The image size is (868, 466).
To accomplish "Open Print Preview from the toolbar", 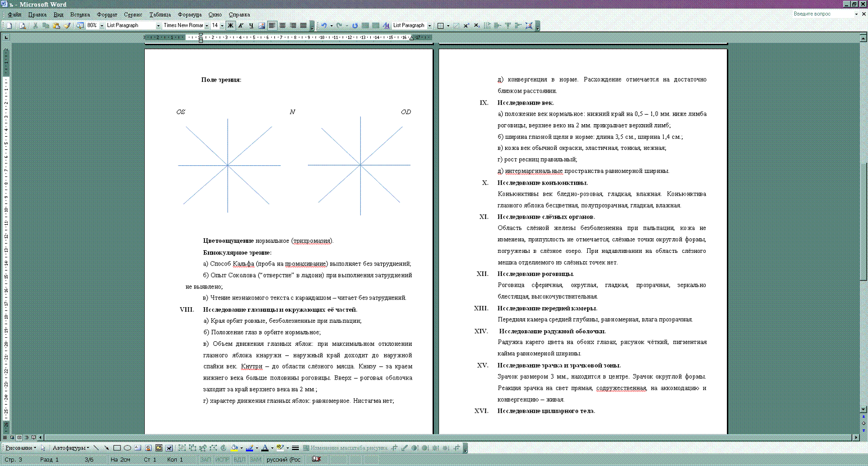I will [23, 26].
